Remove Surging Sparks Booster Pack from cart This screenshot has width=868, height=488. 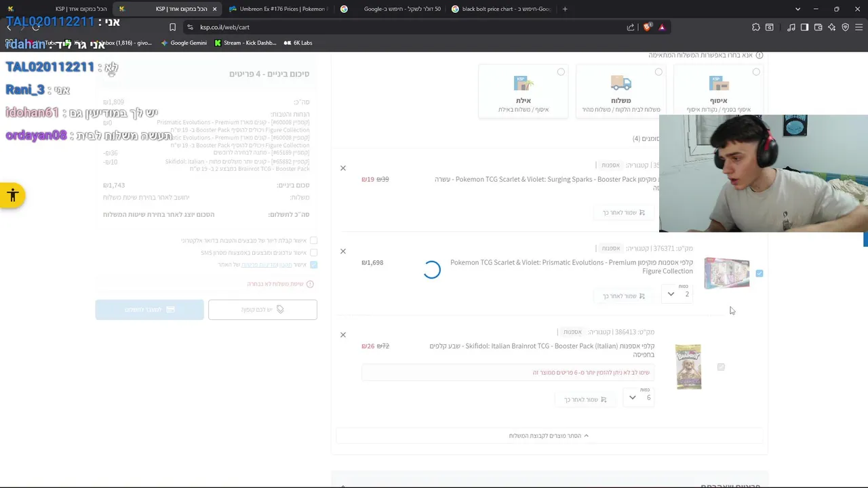coord(343,168)
